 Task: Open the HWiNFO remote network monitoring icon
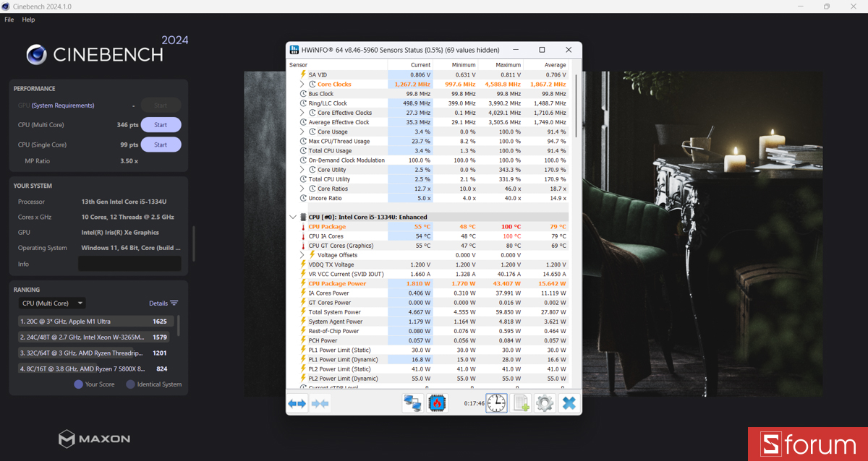413,403
